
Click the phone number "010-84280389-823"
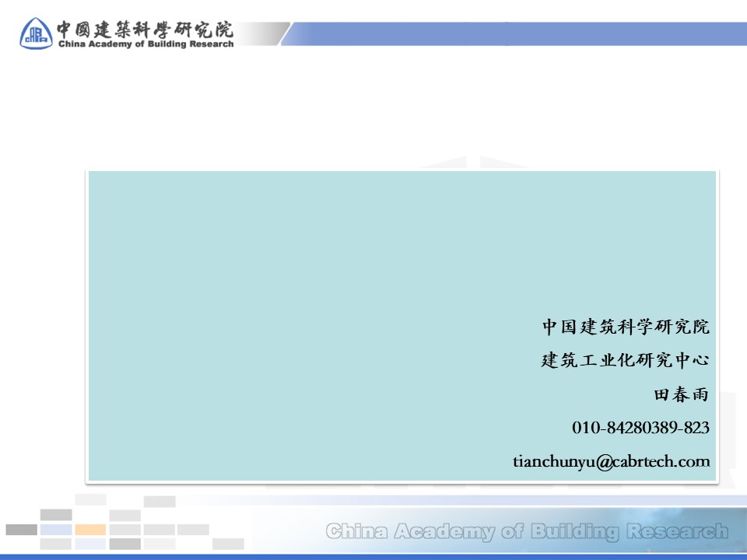click(x=640, y=428)
